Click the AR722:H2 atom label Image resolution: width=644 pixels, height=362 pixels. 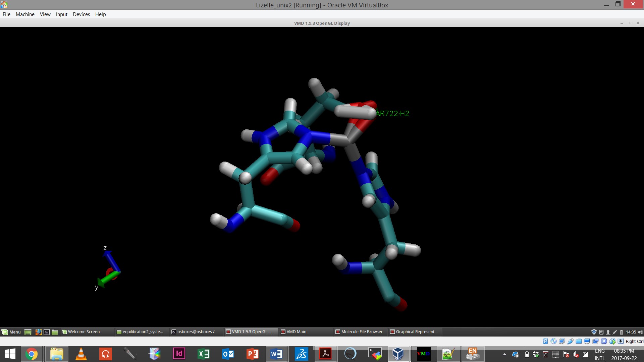pyautogui.click(x=392, y=114)
